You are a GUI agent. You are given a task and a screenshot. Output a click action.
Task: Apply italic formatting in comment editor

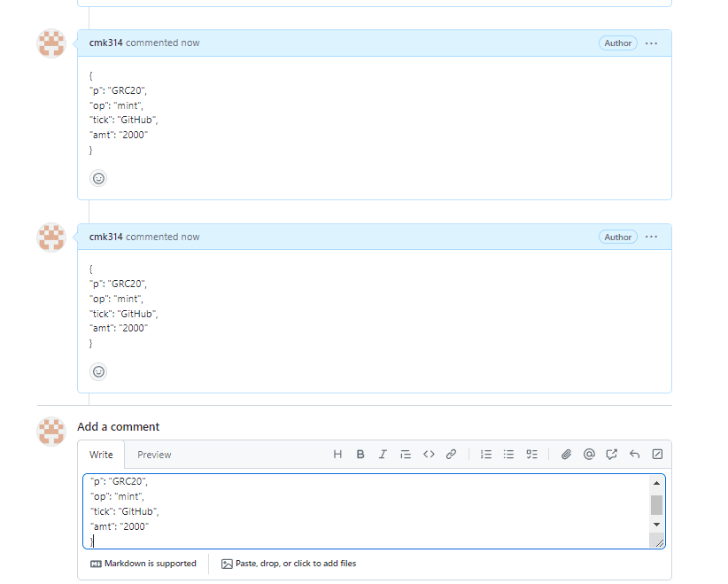coord(383,455)
